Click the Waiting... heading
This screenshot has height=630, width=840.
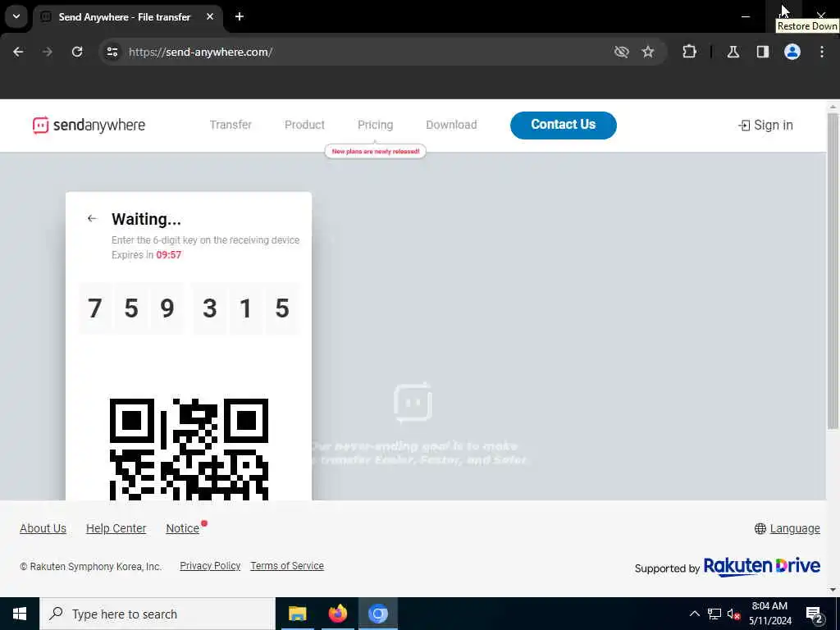click(146, 219)
